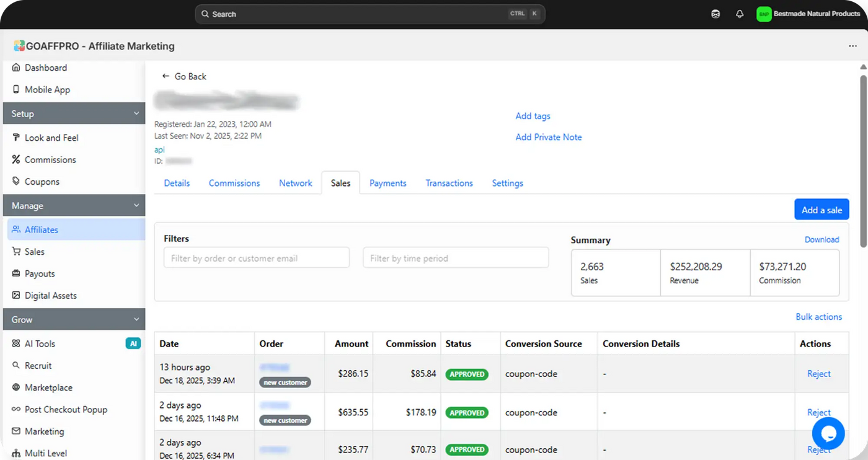
Task: Open the live chat bubble
Action: 828,433
